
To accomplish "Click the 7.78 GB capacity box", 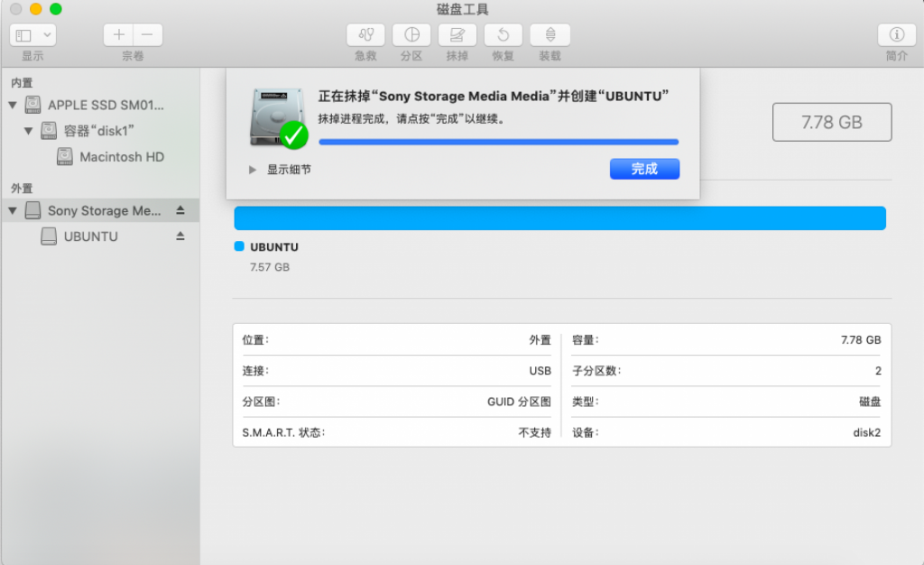I will click(x=831, y=122).
